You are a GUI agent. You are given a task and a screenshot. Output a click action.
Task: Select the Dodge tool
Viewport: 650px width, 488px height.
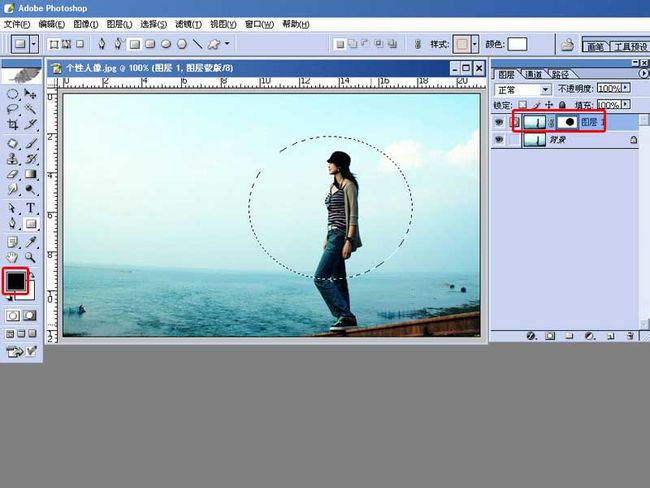pos(30,189)
